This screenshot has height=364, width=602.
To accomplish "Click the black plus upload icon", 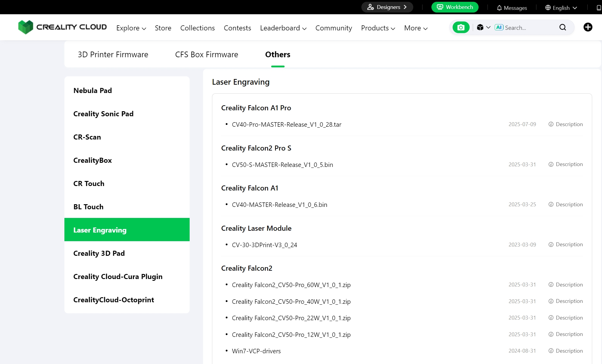I will click(x=588, y=27).
